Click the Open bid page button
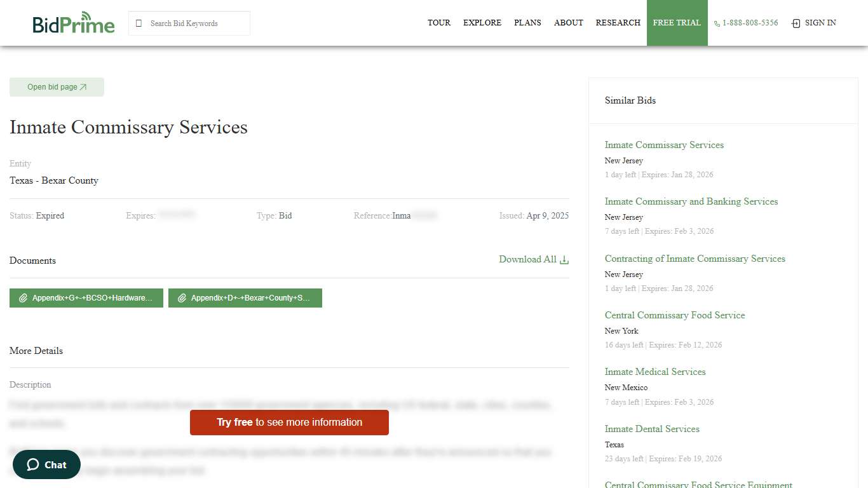This screenshot has height=488, width=868. [57, 86]
